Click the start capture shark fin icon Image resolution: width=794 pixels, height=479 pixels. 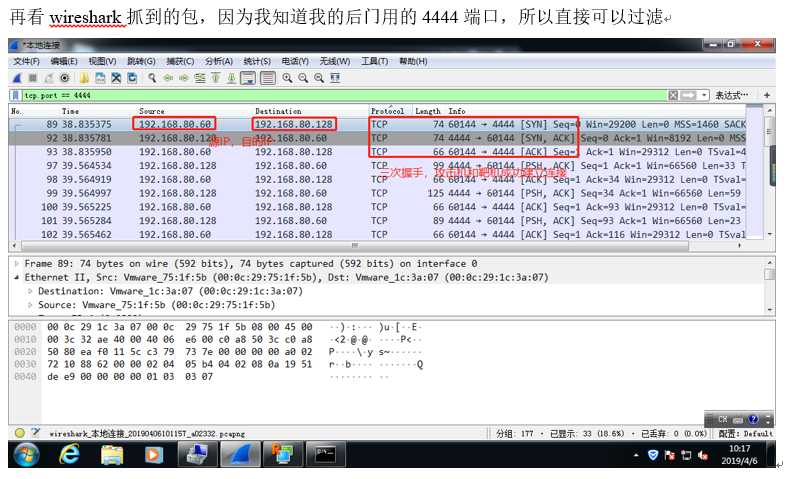(x=17, y=78)
